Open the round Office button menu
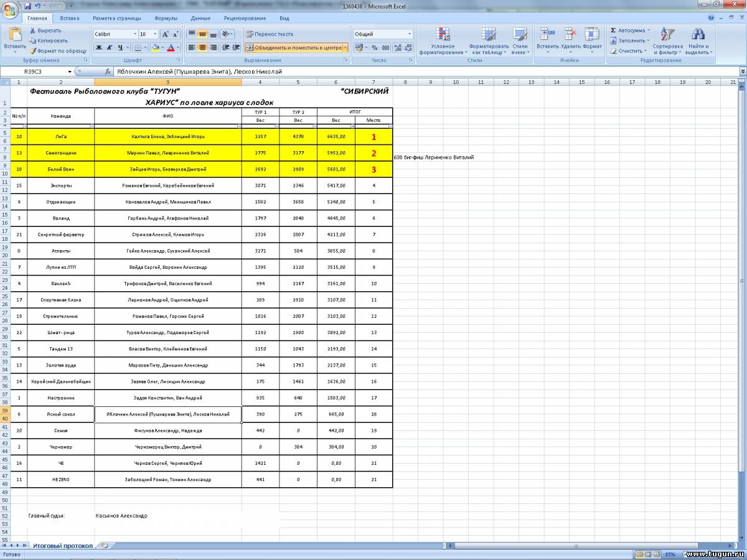The width and height of the screenshot is (747, 560). click(x=11, y=11)
